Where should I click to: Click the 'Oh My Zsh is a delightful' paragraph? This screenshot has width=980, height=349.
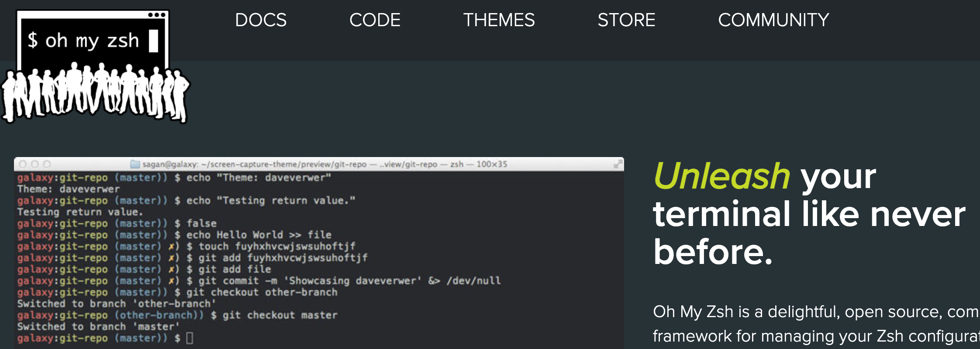[816, 324]
